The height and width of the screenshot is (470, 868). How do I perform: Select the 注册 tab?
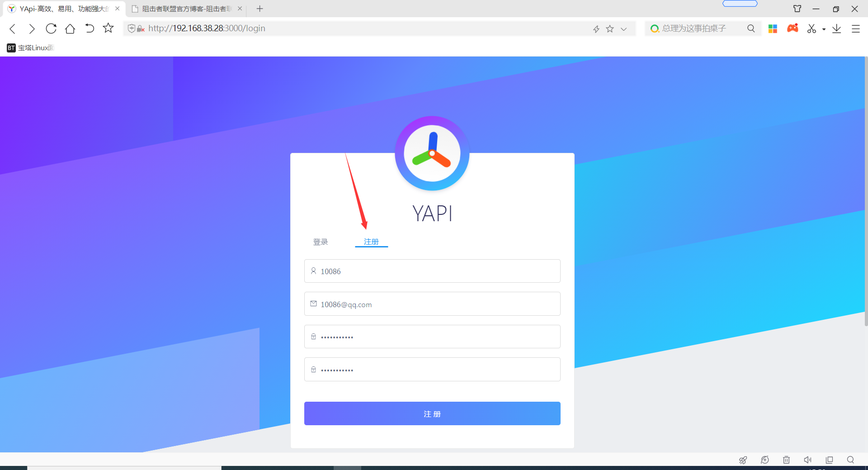coord(371,242)
